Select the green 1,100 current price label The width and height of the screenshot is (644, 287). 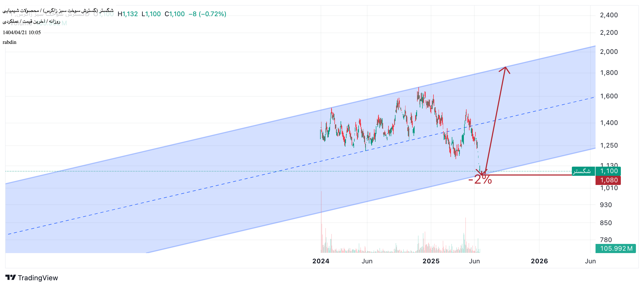click(x=608, y=171)
